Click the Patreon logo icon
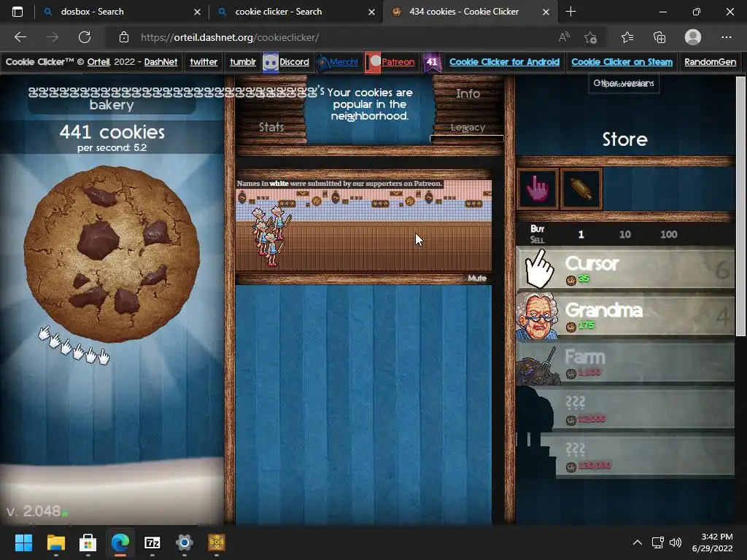This screenshot has width=747, height=560. (373, 63)
